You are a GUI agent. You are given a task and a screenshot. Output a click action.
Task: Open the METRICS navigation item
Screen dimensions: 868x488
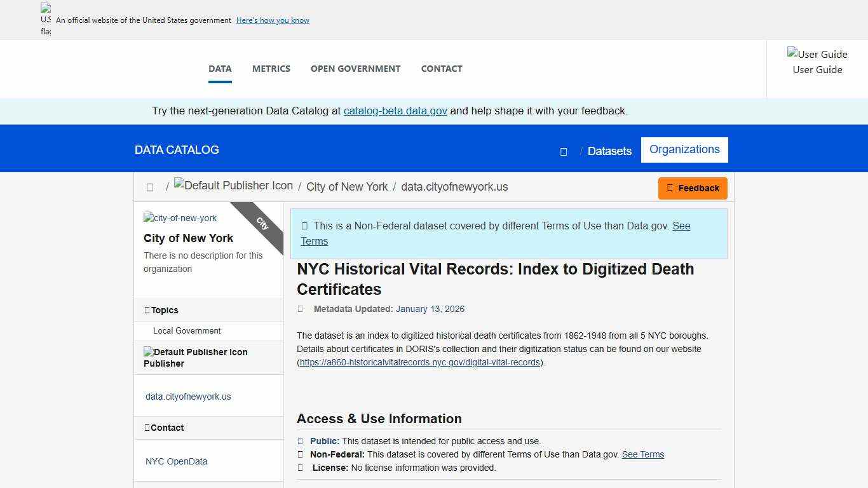coord(271,69)
